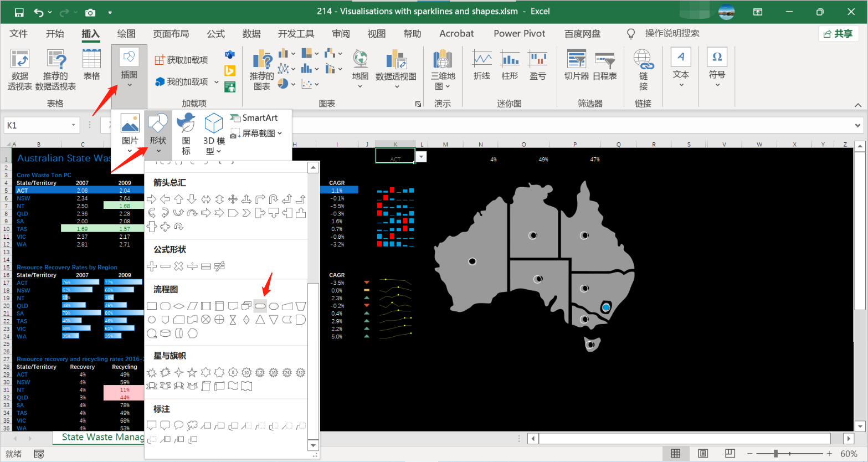Open the dropdown arrow beside cell K1
868x462 pixels.
coord(421,157)
